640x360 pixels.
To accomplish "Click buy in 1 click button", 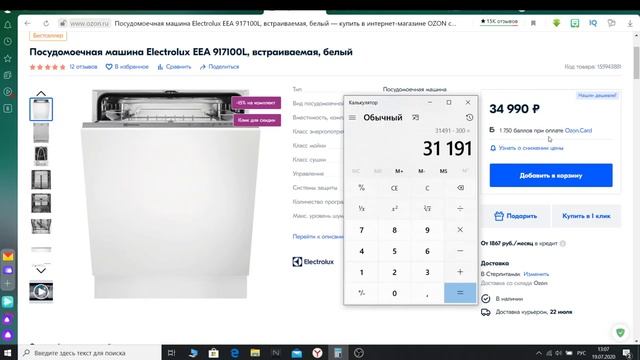I will click(x=586, y=216).
